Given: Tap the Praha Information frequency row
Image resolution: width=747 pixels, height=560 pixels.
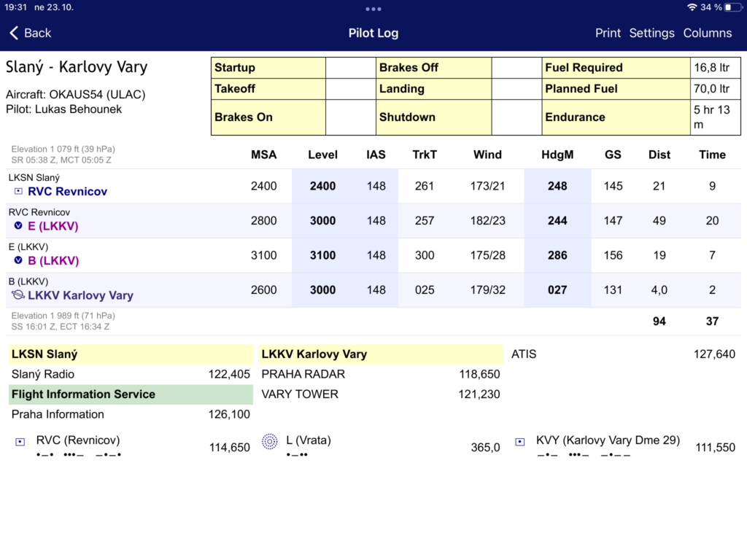Looking at the screenshot, I should (x=131, y=414).
